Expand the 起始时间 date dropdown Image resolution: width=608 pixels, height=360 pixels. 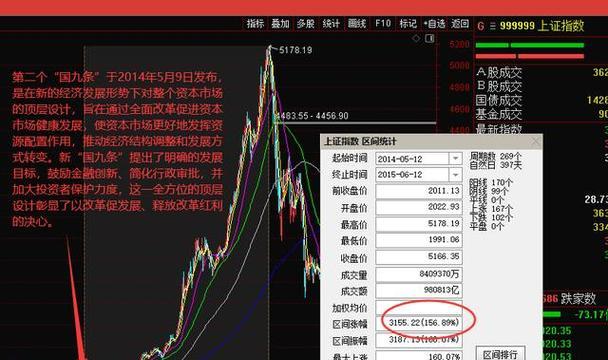456,158
